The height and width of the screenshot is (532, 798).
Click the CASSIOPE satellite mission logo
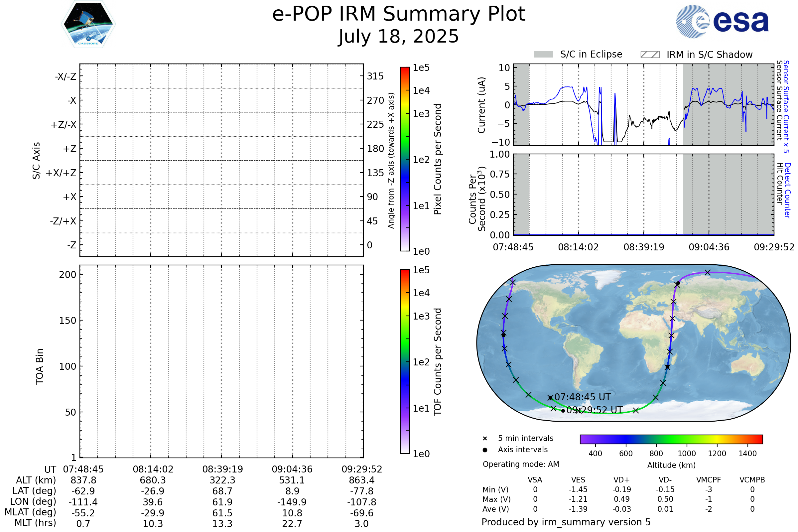click(x=88, y=24)
